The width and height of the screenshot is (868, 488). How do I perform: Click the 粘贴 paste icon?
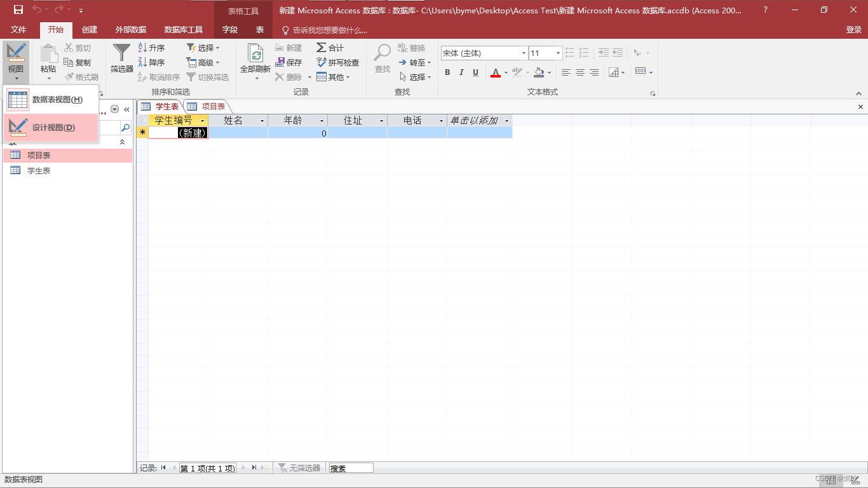tap(48, 54)
